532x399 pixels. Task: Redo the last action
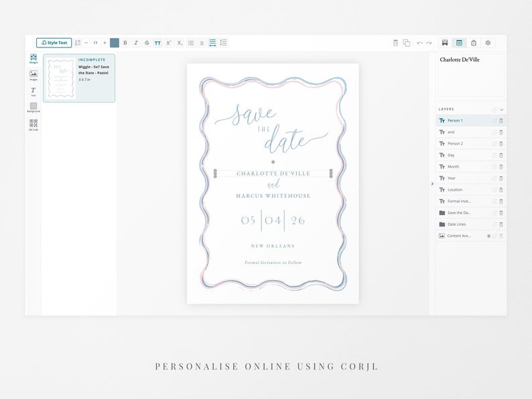[x=429, y=43]
